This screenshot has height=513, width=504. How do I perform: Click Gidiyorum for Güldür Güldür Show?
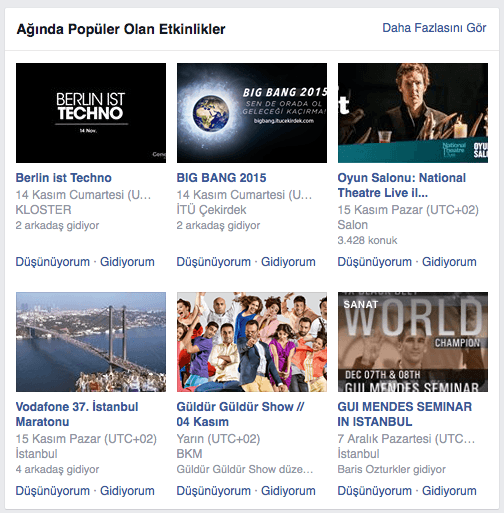coord(288,491)
